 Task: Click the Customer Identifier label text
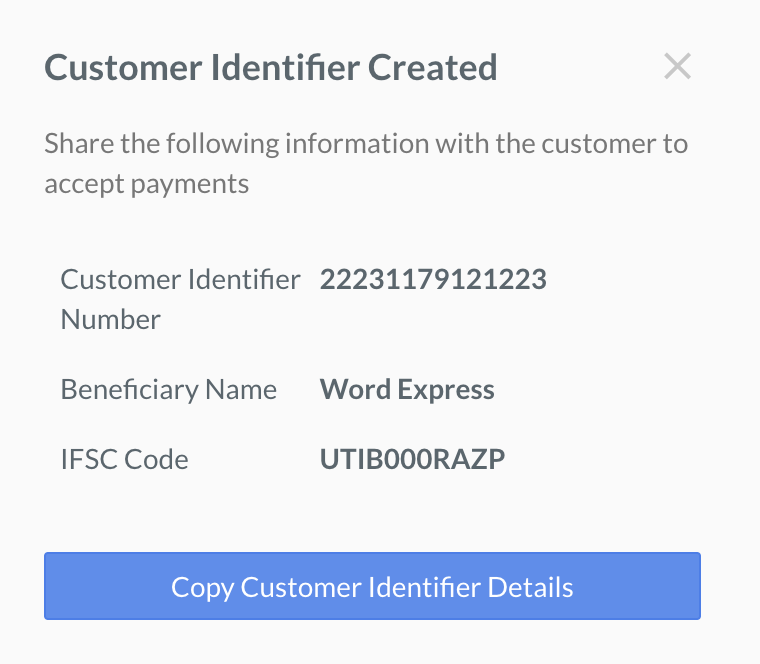[x=180, y=280]
